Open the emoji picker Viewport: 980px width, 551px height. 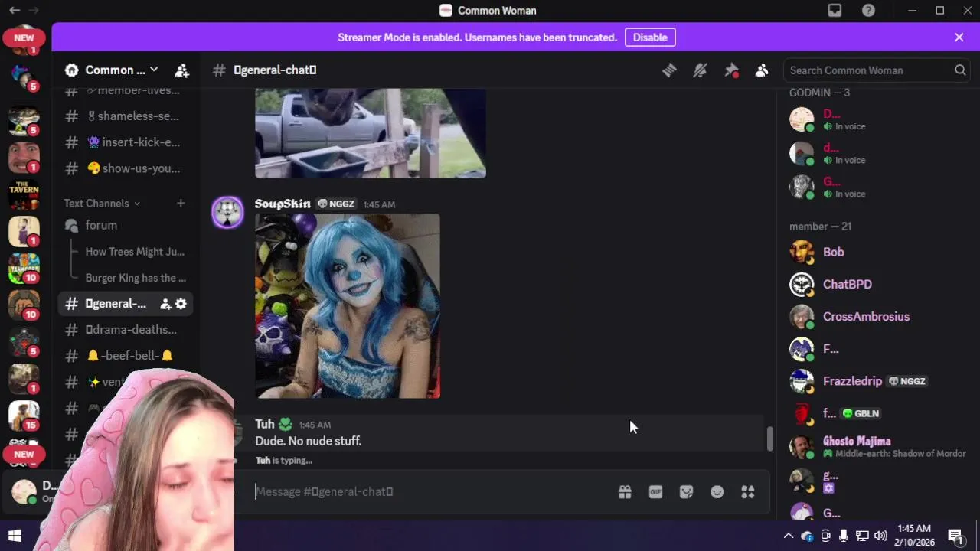(717, 492)
